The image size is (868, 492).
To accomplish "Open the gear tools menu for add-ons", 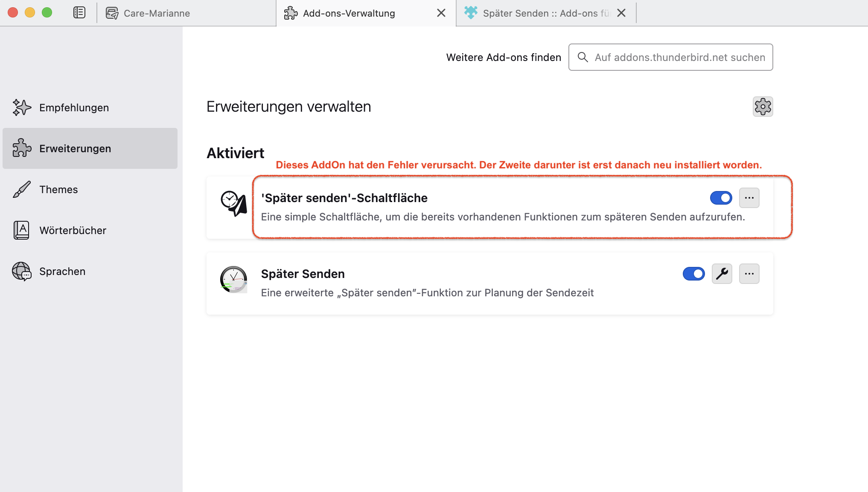I will 763,107.
